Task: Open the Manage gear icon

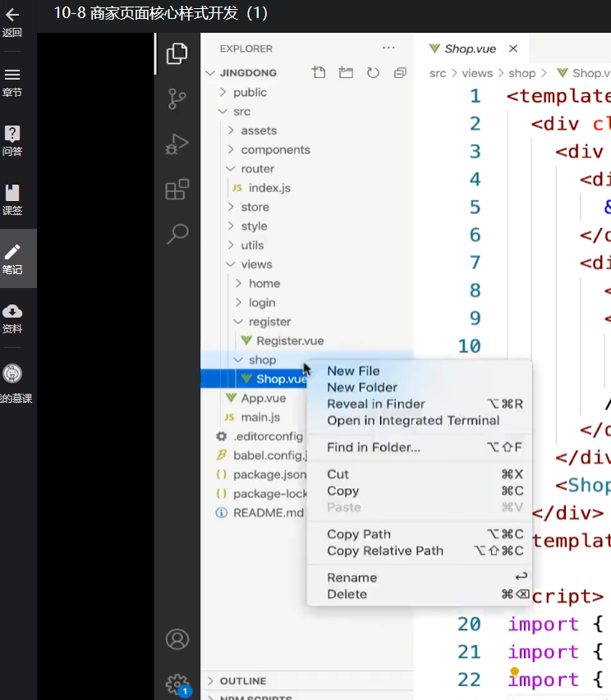Action: coord(177,685)
